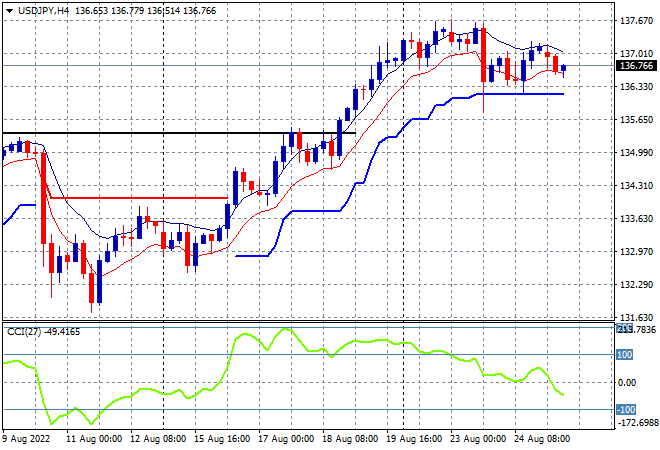The image size is (660, 450).
Task: Click the 15 Aug 16:00 time label
Action: coord(222,439)
